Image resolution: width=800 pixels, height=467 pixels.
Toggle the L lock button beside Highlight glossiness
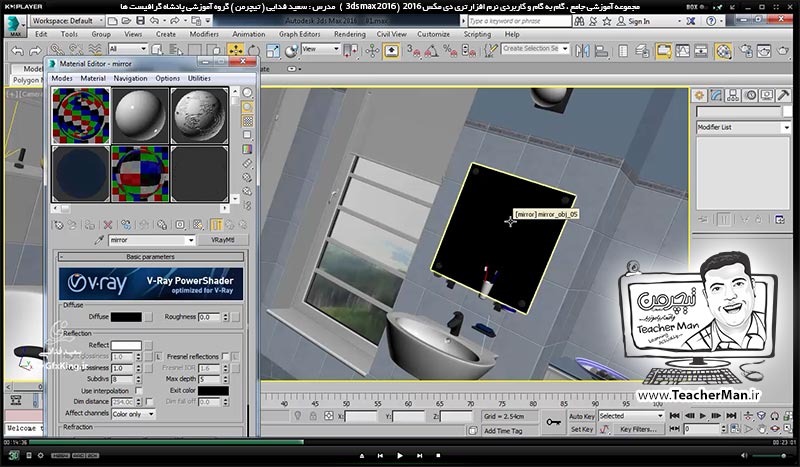(x=159, y=356)
